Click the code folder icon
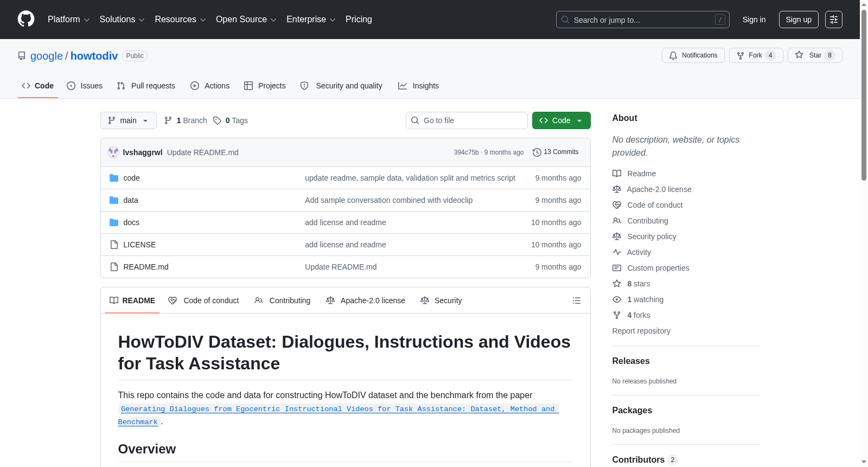The image size is (868, 467). click(x=114, y=178)
